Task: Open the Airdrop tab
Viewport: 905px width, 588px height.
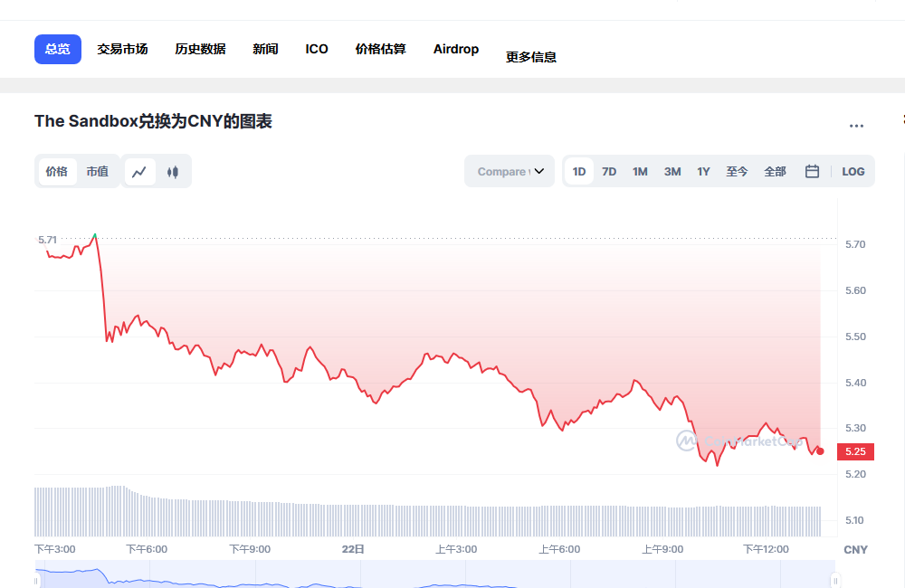Action: (x=456, y=49)
